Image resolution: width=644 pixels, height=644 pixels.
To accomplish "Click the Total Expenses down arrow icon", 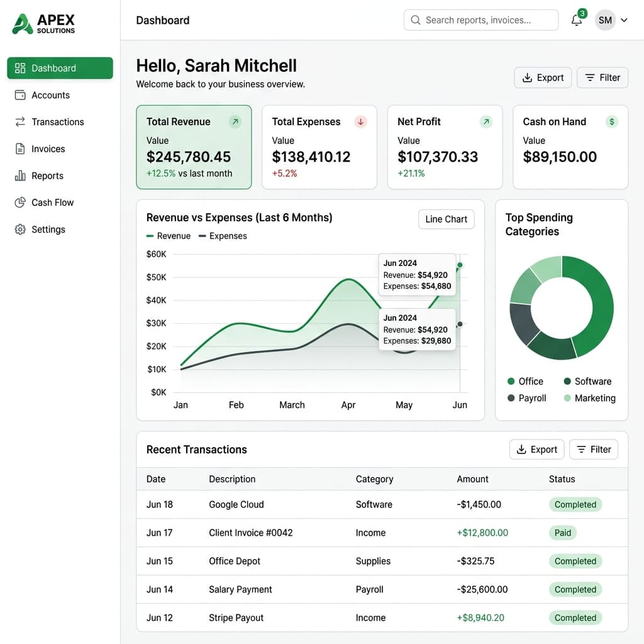I will click(360, 121).
